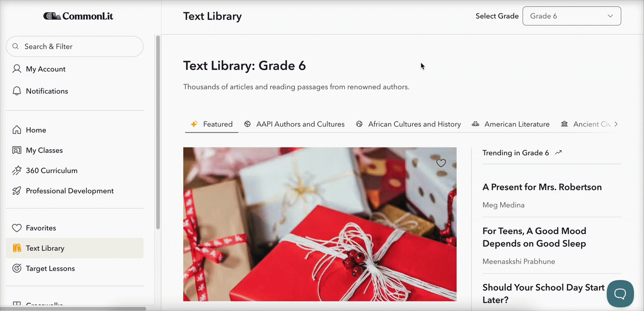Open A Present for Mrs. Robertson

pyautogui.click(x=542, y=187)
